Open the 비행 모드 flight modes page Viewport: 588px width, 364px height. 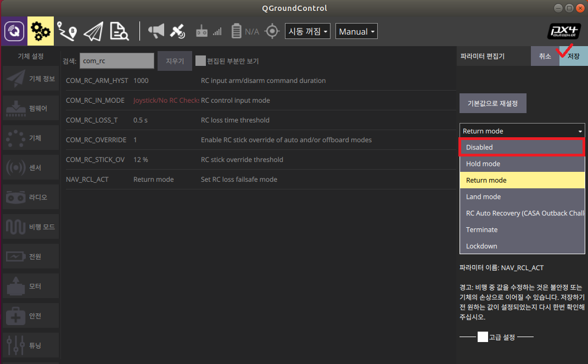point(31,226)
